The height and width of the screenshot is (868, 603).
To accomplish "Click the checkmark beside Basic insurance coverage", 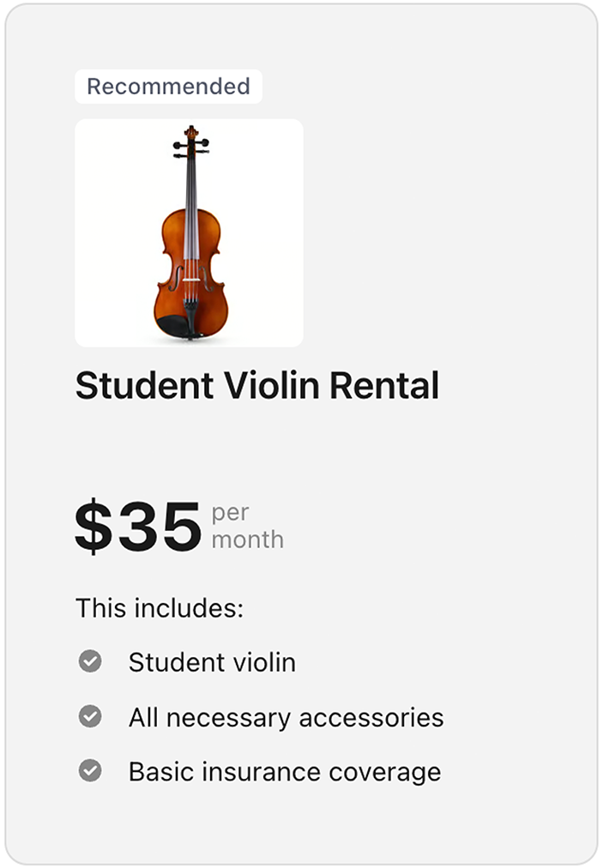I will tap(90, 771).
